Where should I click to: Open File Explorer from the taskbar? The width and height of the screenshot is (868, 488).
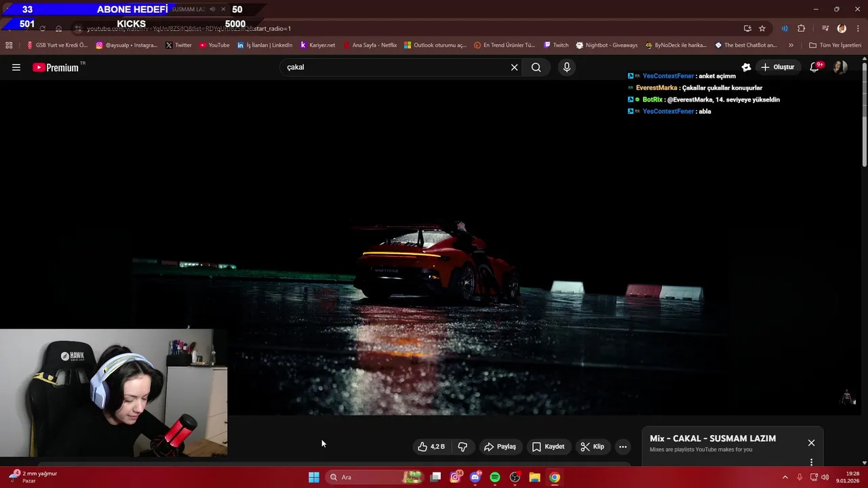point(534,477)
